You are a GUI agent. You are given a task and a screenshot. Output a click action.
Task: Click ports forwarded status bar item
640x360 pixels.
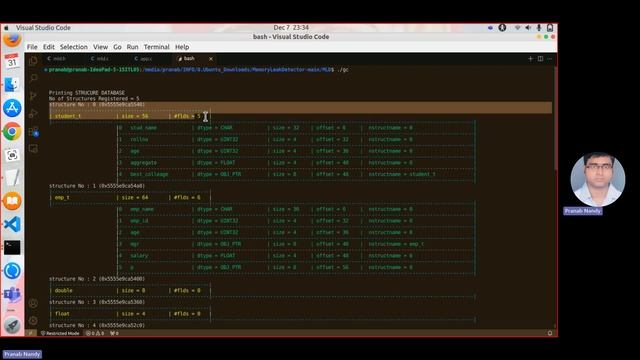[114, 333]
